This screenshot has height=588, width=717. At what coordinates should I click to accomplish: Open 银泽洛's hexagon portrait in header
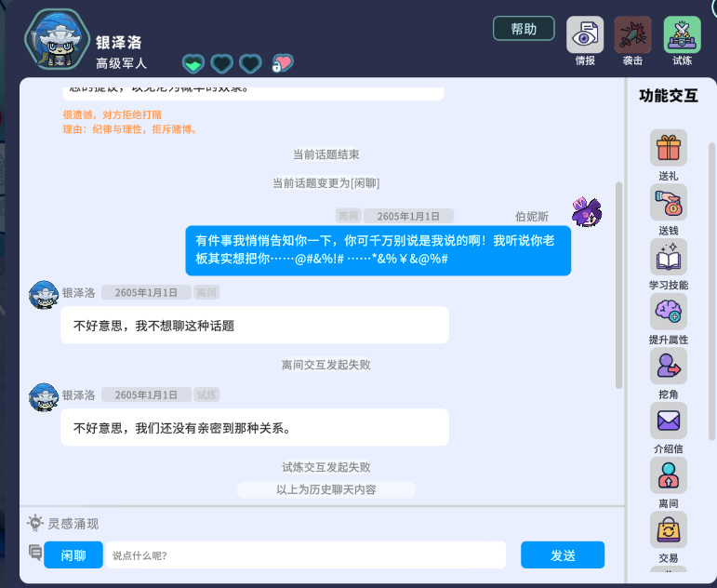[x=57, y=39]
